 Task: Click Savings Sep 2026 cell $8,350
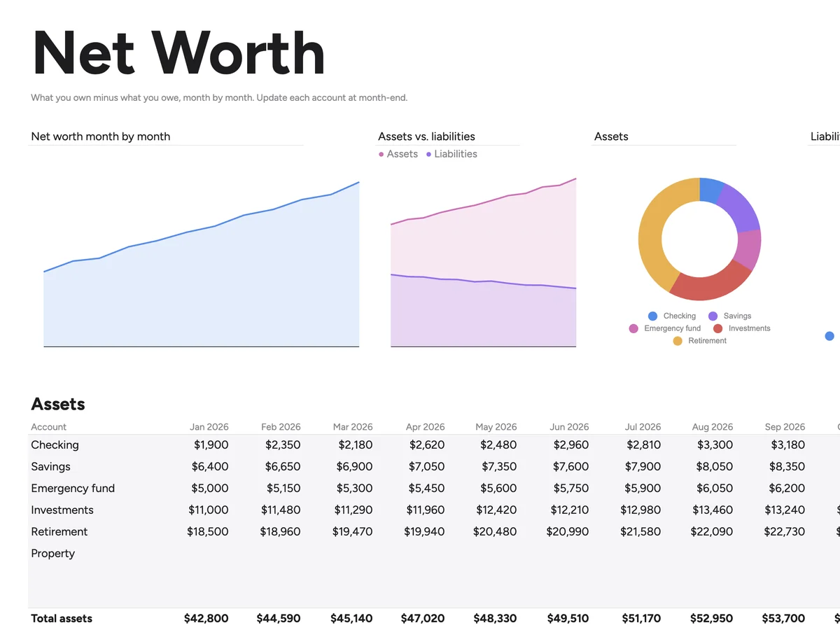tap(787, 467)
